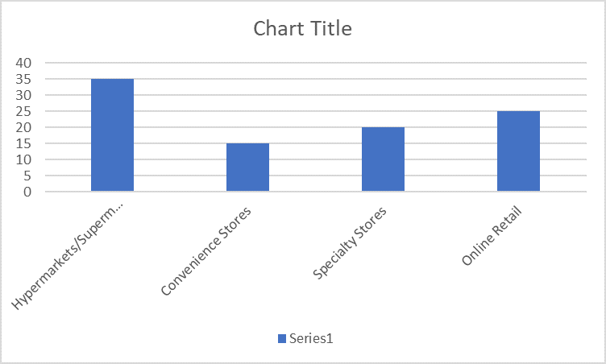
Task: Click the 25 value axis label
Action: [x=23, y=111]
